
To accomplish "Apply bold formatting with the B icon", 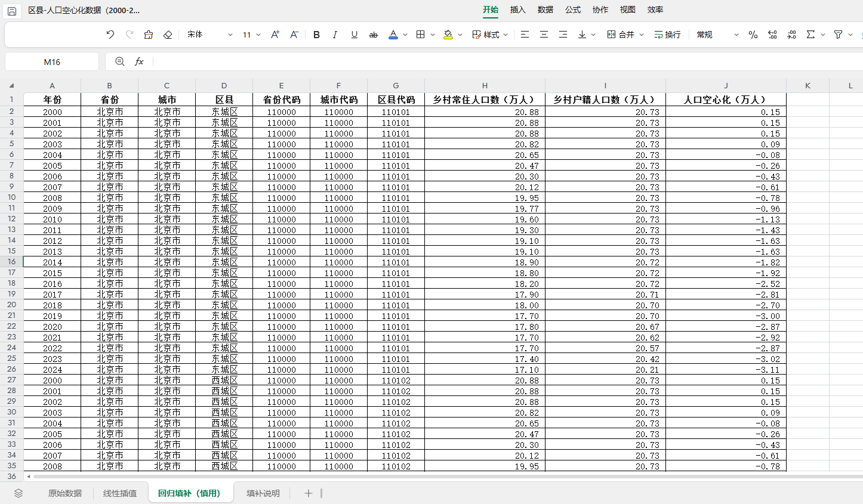I will tap(316, 35).
